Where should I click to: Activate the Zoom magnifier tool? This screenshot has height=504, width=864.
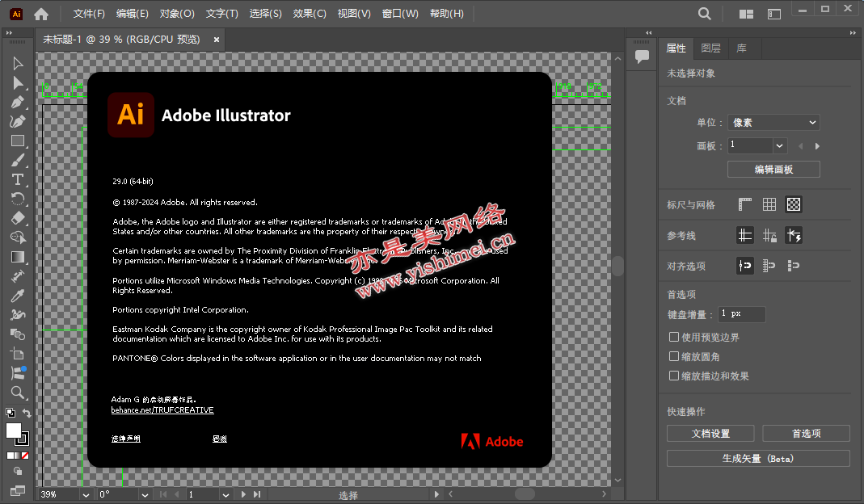18,393
